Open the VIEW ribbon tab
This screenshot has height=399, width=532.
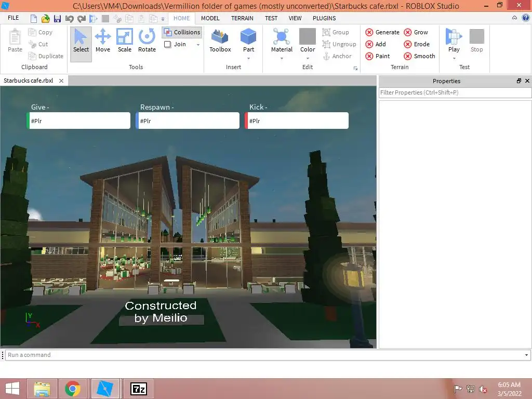pyautogui.click(x=295, y=18)
